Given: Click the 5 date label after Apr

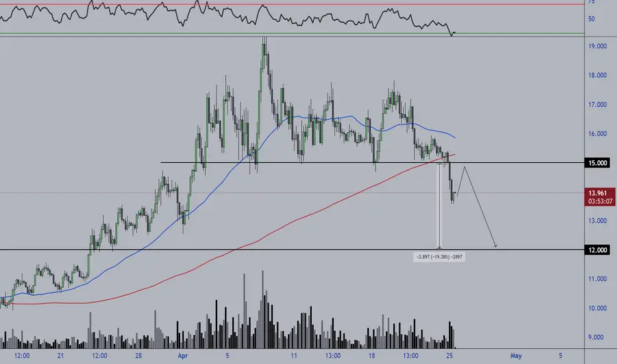Looking at the screenshot, I should (x=227, y=356).
